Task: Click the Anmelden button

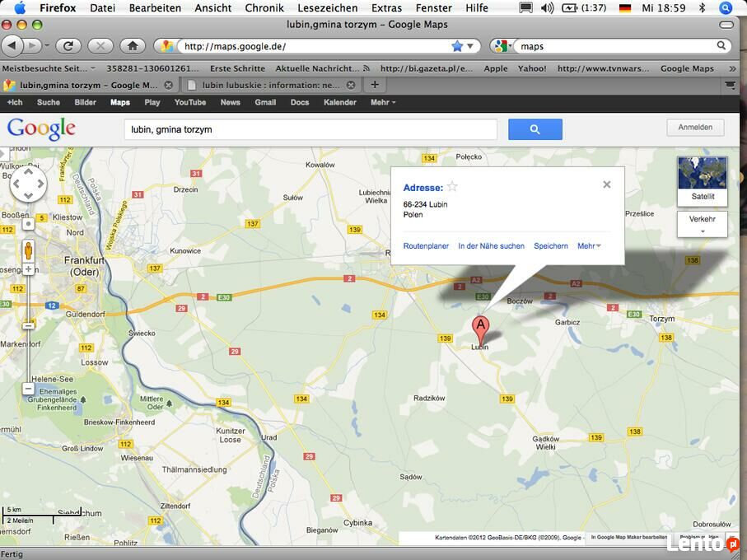Action: tap(696, 127)
